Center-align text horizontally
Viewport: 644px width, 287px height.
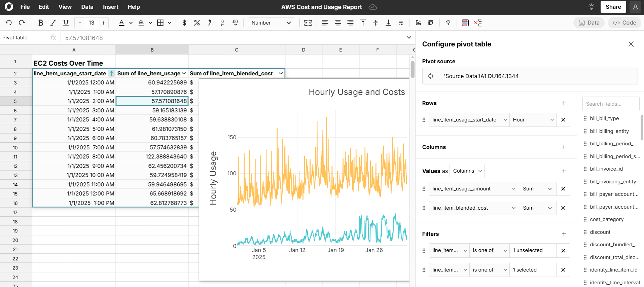click(x=337, y=23)
